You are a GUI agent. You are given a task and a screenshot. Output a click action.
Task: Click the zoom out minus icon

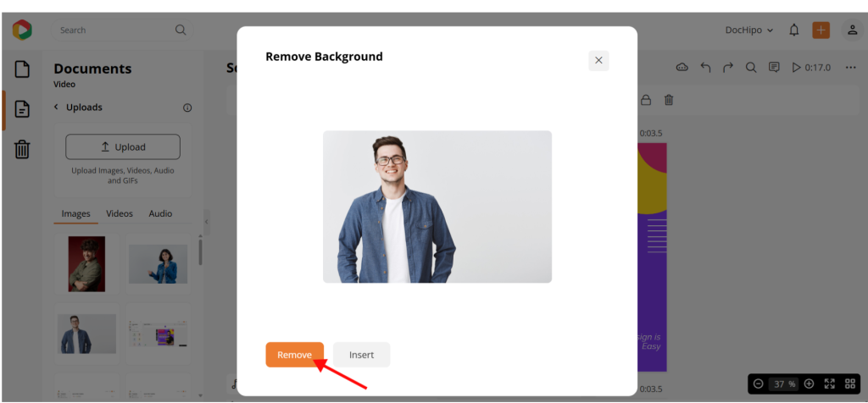tap(759, 384)
